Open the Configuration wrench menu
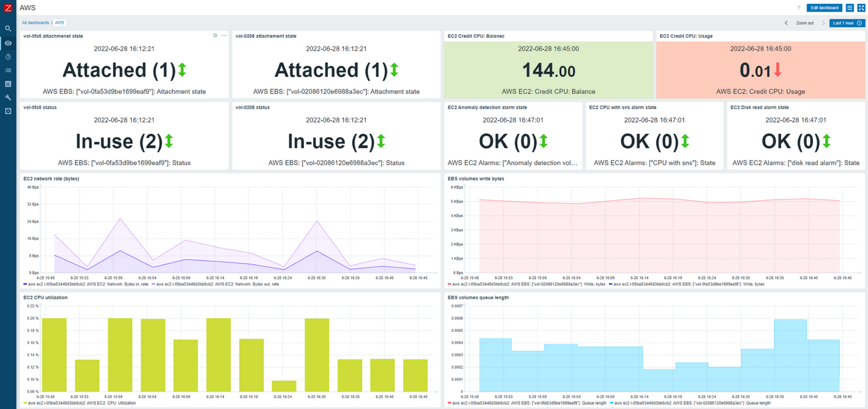 point(8,97)
